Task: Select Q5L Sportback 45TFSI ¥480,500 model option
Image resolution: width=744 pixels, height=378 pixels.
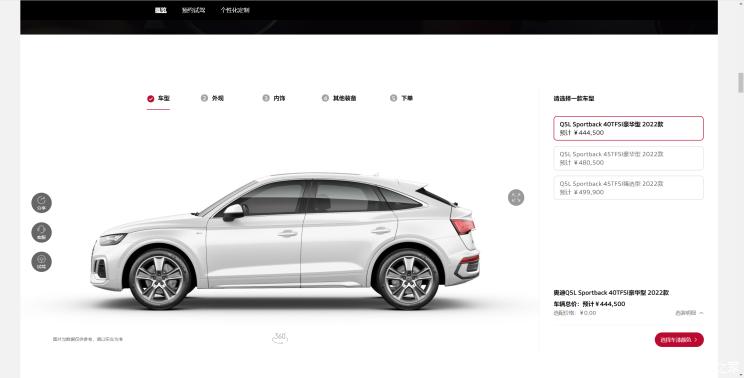Action: click(628, 158)
